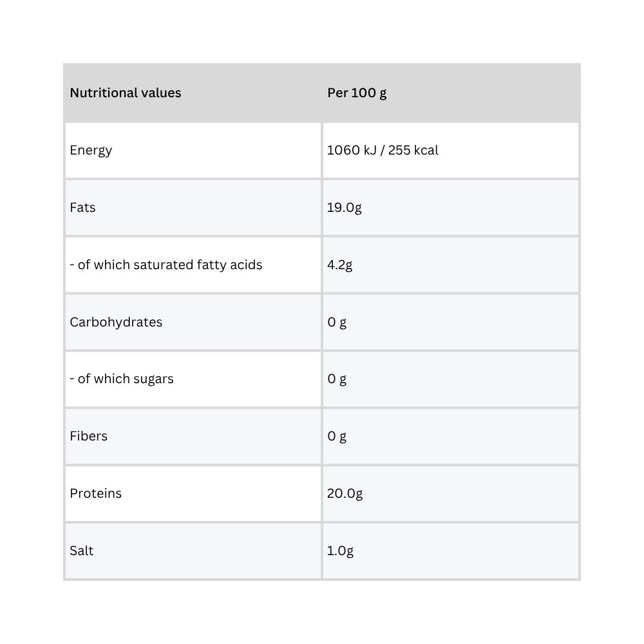Select the Per 100 g column header
Image resolution: width=644 pixels, height=644 pixels.
pyautogui.click(x=357, y=93)
